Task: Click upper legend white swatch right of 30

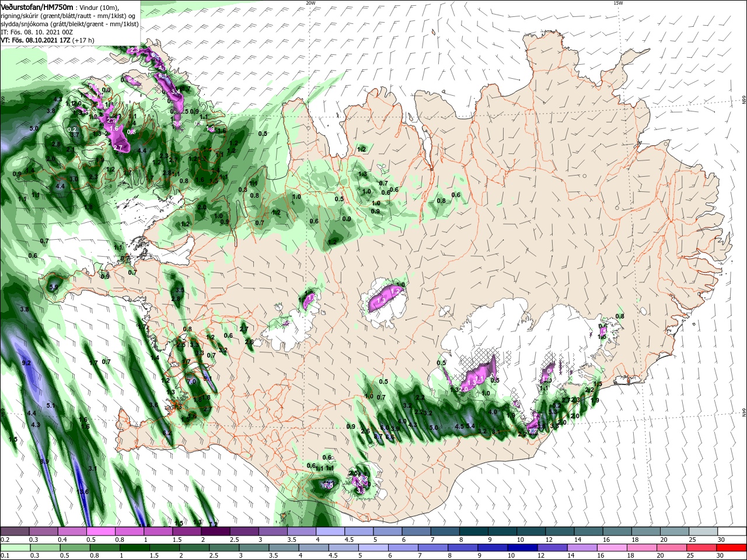Action: [731, 531]
